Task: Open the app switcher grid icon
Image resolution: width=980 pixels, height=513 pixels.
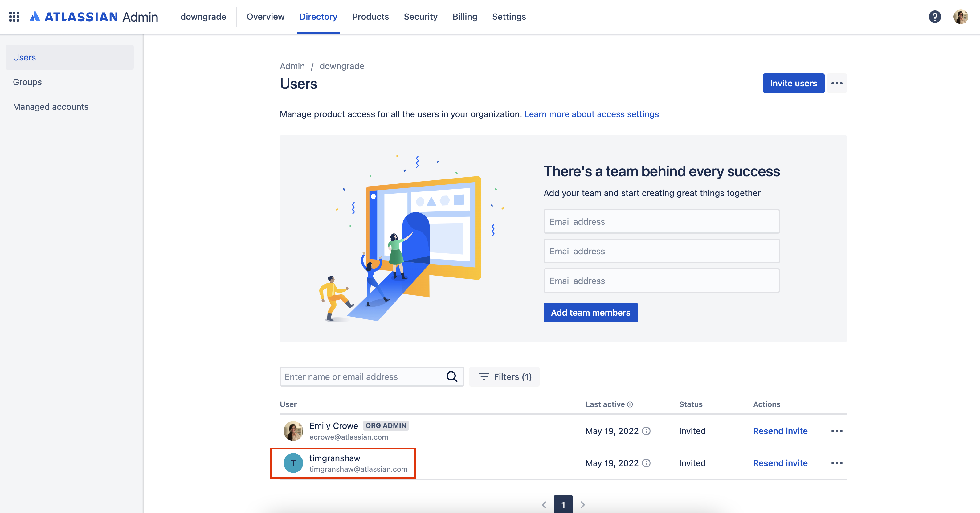Action: (14, 17)
